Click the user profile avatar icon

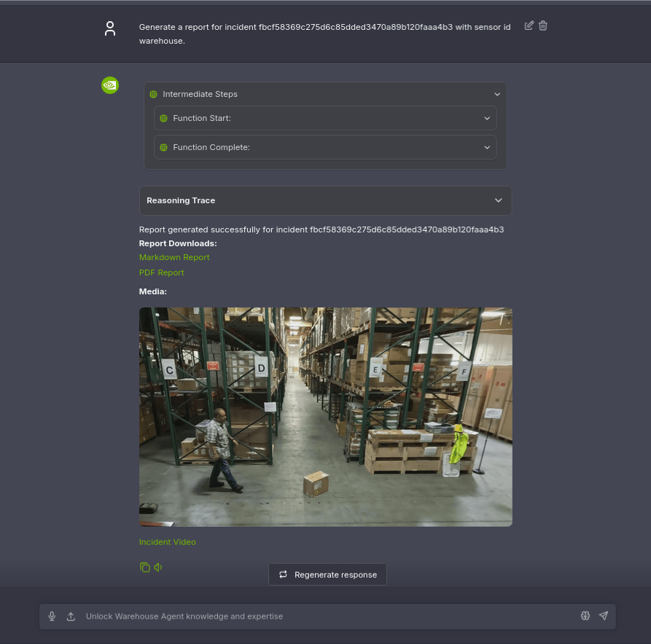coord(110,29)
